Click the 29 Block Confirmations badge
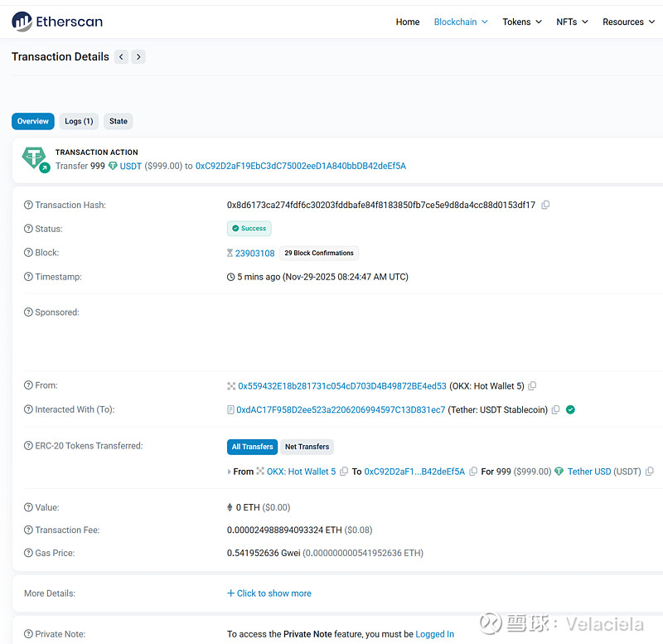 coord(319,253)
